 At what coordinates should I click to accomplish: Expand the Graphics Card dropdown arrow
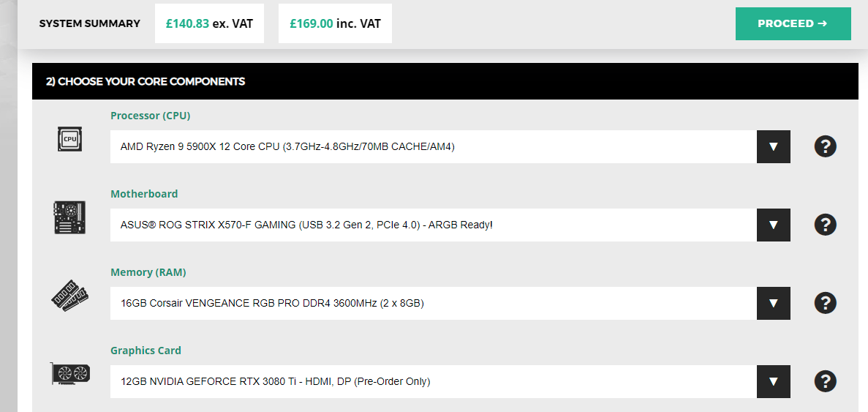pos(774,381)
